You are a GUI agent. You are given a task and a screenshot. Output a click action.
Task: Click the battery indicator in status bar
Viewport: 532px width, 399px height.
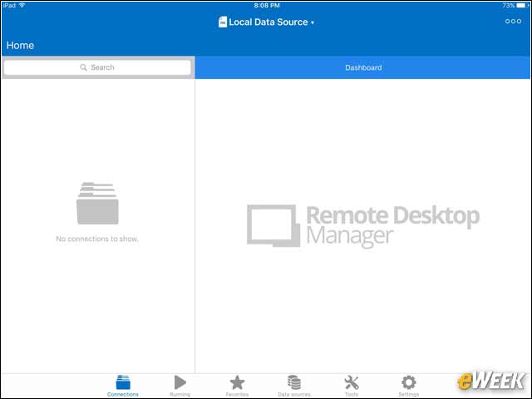click(x=522, y=6)
